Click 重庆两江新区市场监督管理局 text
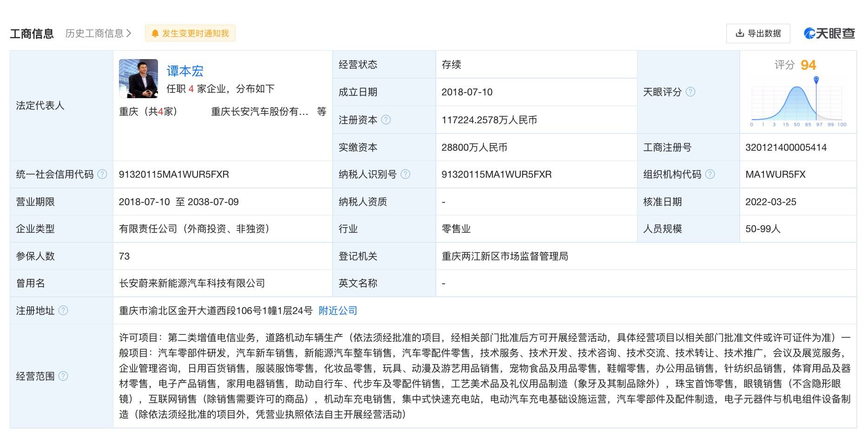Image resolution: width=868 pixels, height=441 pixels. tap(505, 256)
